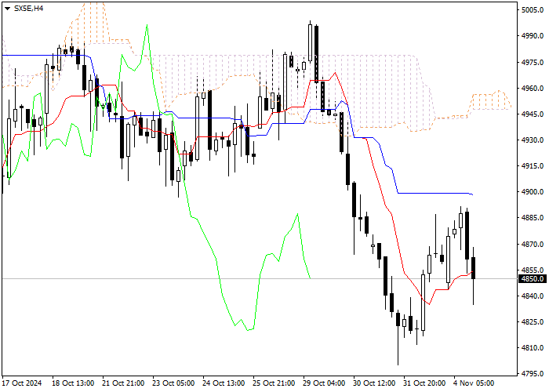Click the 4 Nov 05:00 time label
The height and width of the screenshot is (392, 549).
(x=474, y=383)
